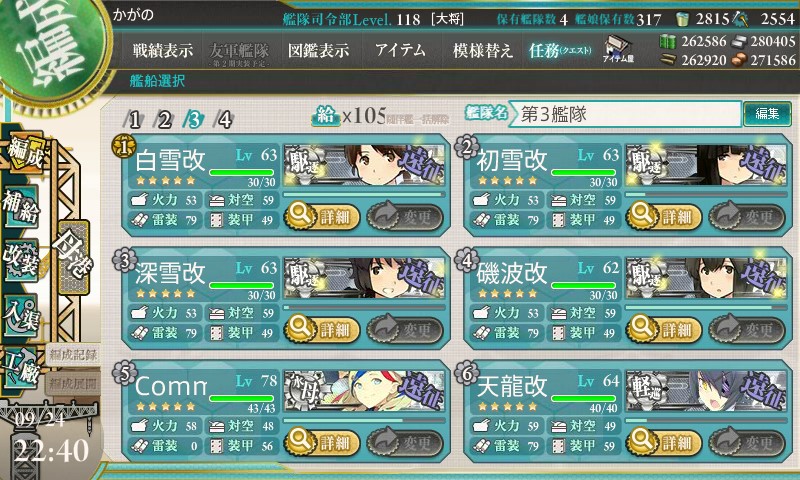Open the 工廠 (Factory) sidebar icon
The height and width of the screenshot is (480, 800).
click(21, 368)
